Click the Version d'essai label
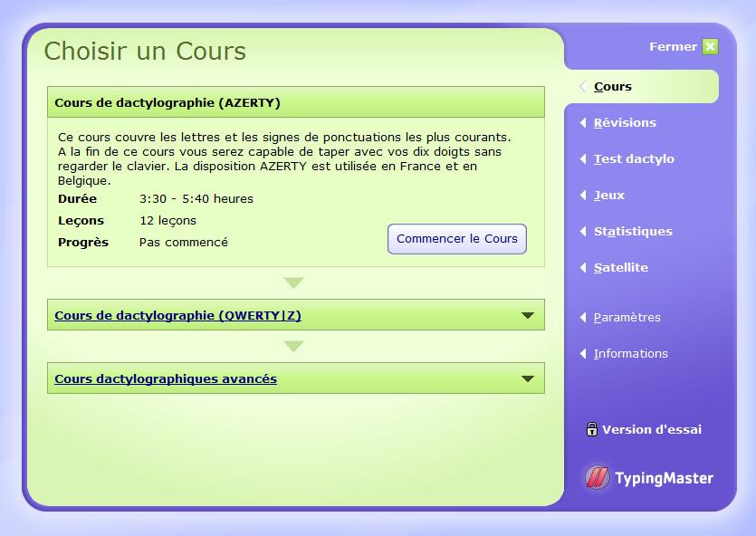Viewport: 756px width, 536px height. coord(652,429)
